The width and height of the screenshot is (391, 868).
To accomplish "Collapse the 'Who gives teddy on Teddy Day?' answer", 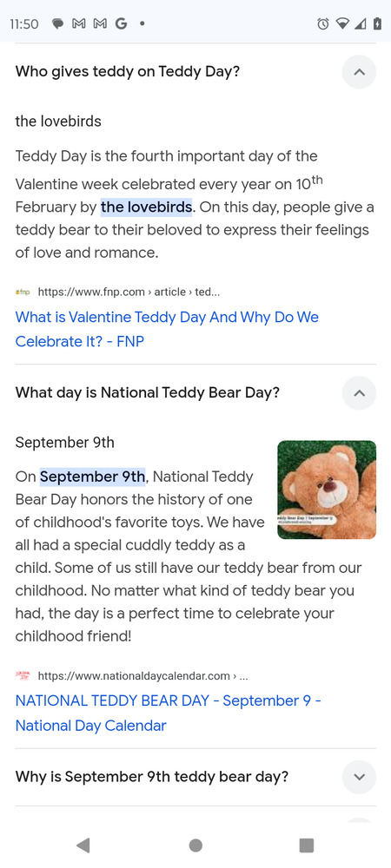I will click(359, 72).
